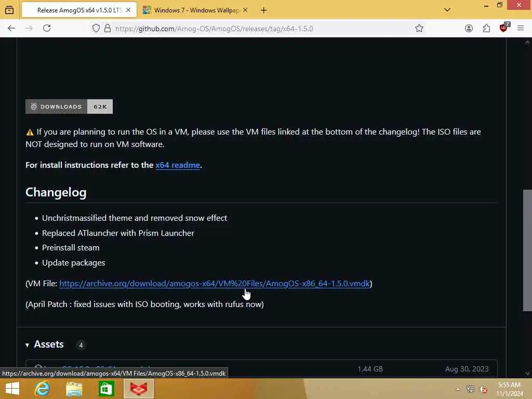Click the page vertical scrollbar thumb
The height and width of the screenshot is (399, 532).
tap(527, 250)
